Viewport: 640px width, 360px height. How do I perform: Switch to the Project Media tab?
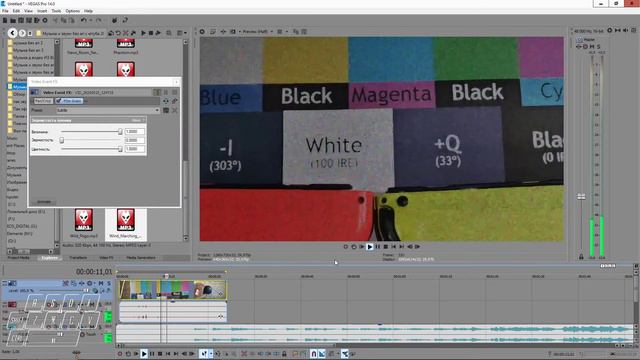tap(18, 258)
